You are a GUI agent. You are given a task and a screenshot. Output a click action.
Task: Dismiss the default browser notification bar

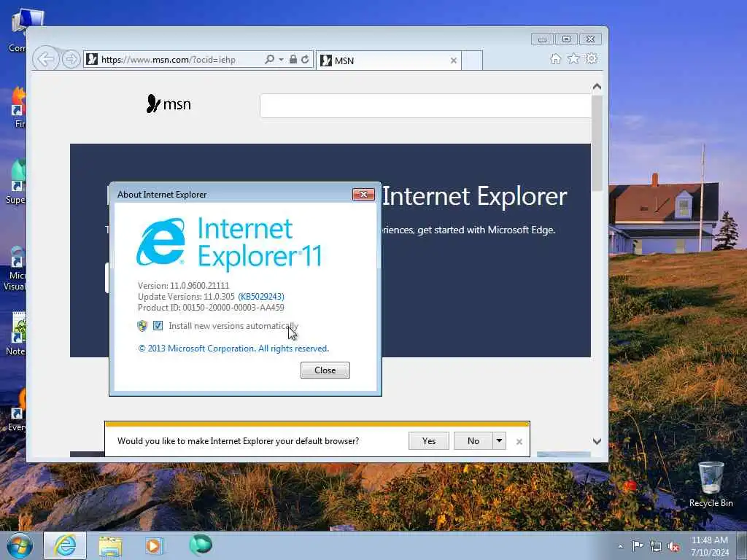(519, 442)
